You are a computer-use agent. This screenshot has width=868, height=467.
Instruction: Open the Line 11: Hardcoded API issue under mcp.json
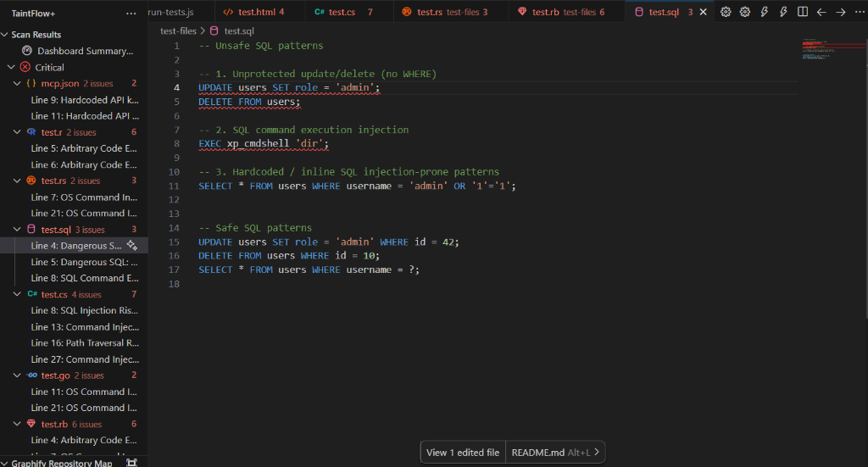pyautogui.click(x=85, y=115)
